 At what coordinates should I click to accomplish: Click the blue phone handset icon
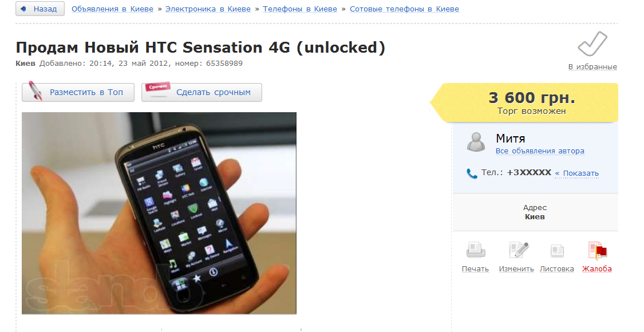click(x=472, y=173)
